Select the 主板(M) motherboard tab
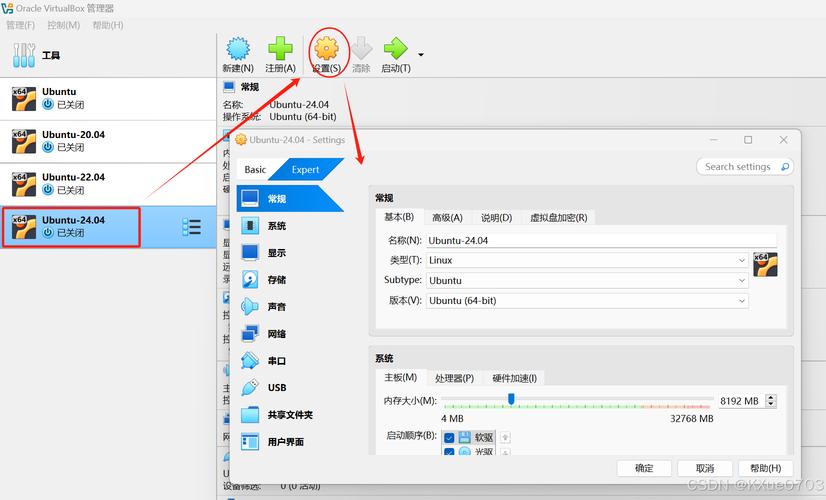 [400, 378]
